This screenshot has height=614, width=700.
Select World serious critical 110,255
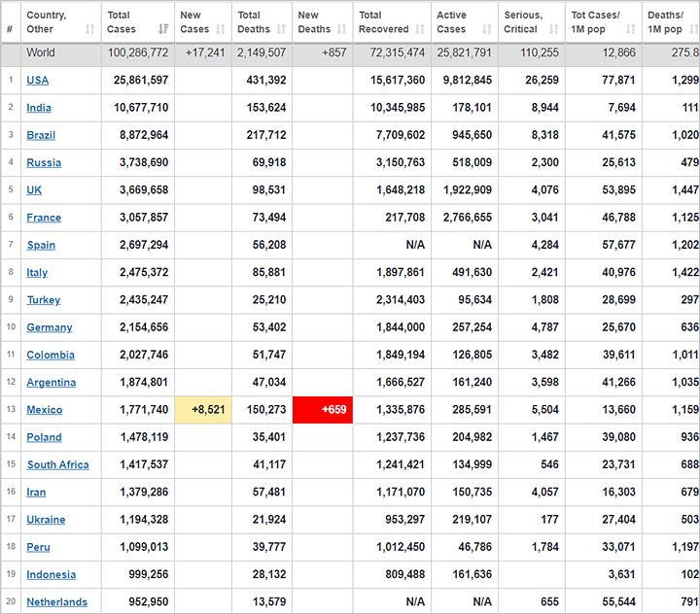[540, 52]
